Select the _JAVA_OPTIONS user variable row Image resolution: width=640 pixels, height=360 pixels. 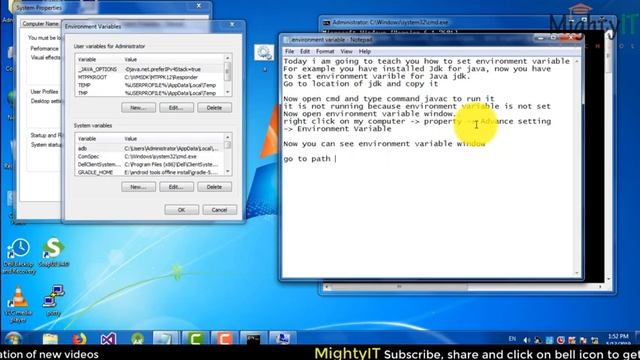pos(150,69)
